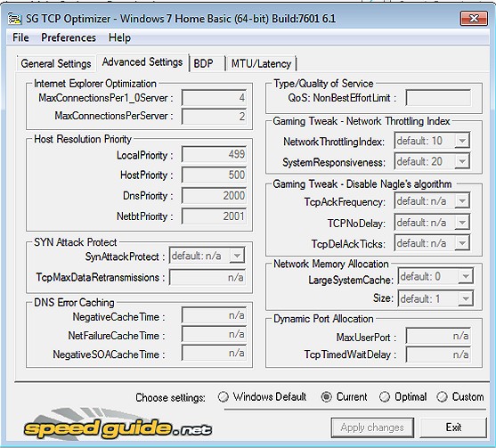Click the NegativeCacheTime field

[x=214, y=315]
